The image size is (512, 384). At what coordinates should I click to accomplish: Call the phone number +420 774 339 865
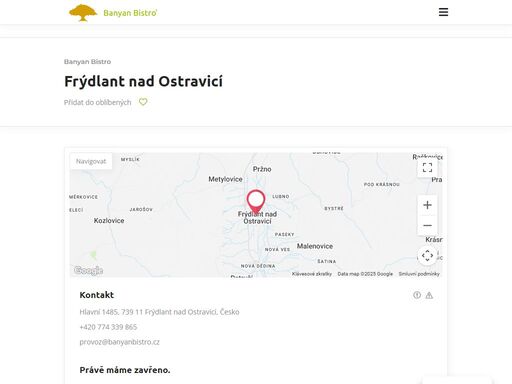[x=108, y=327]
